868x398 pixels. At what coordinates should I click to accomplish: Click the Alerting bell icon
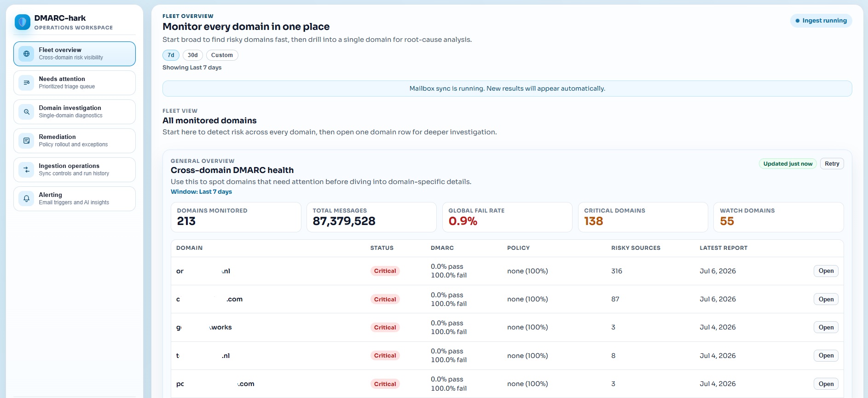[x=27, y=199]
